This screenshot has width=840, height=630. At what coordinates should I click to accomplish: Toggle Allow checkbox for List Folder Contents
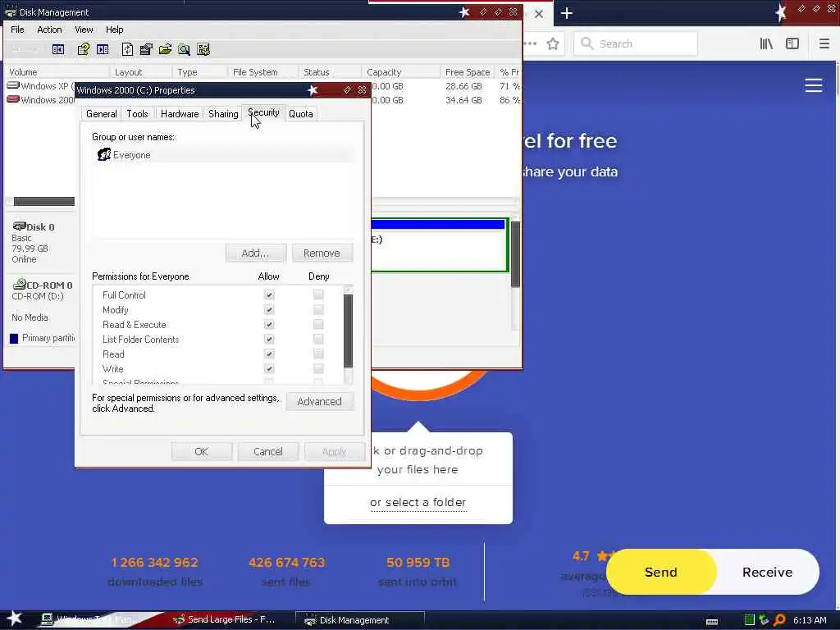pos(269,339)
